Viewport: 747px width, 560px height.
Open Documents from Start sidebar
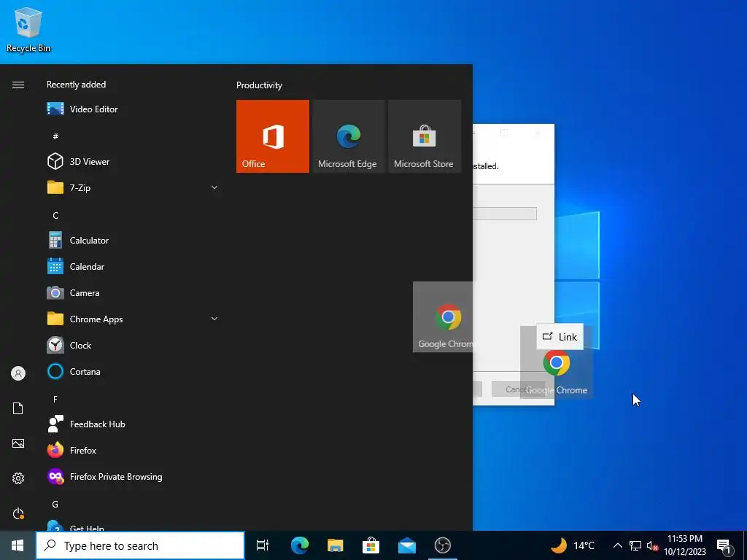coord(18,408)
